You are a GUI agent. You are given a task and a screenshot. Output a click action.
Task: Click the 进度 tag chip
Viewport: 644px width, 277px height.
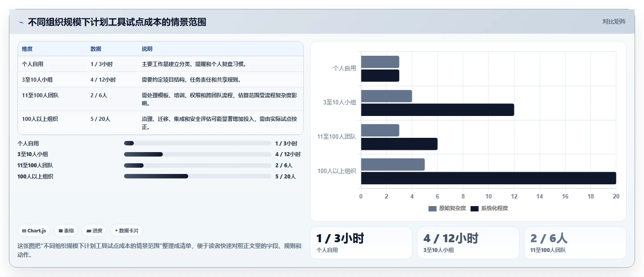pos(94,231)
